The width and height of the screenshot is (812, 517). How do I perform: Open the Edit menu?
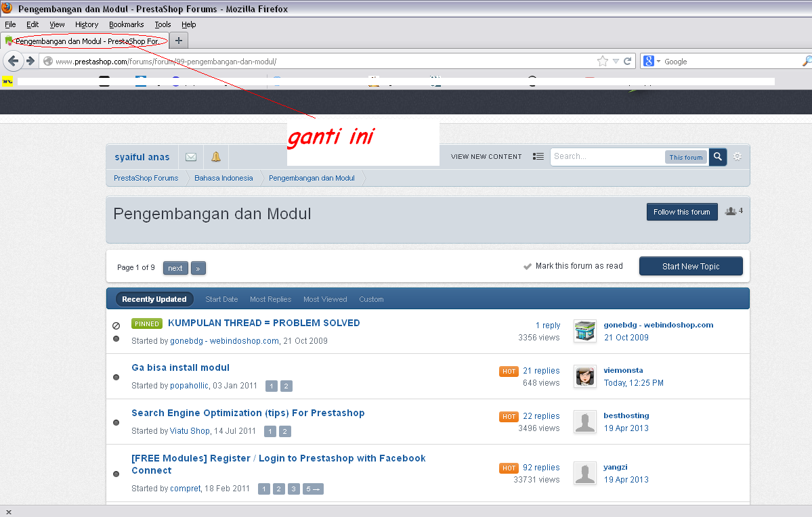[x=33, y=24]
